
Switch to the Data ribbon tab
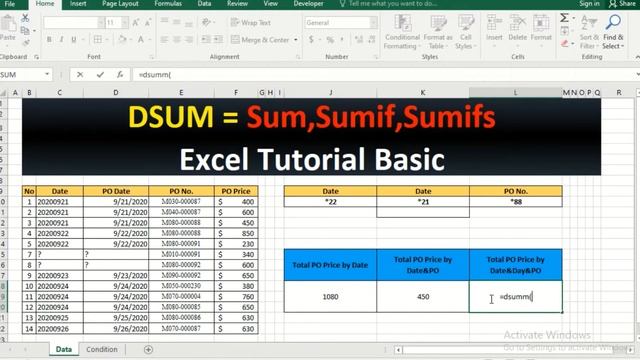pos(204,4)
